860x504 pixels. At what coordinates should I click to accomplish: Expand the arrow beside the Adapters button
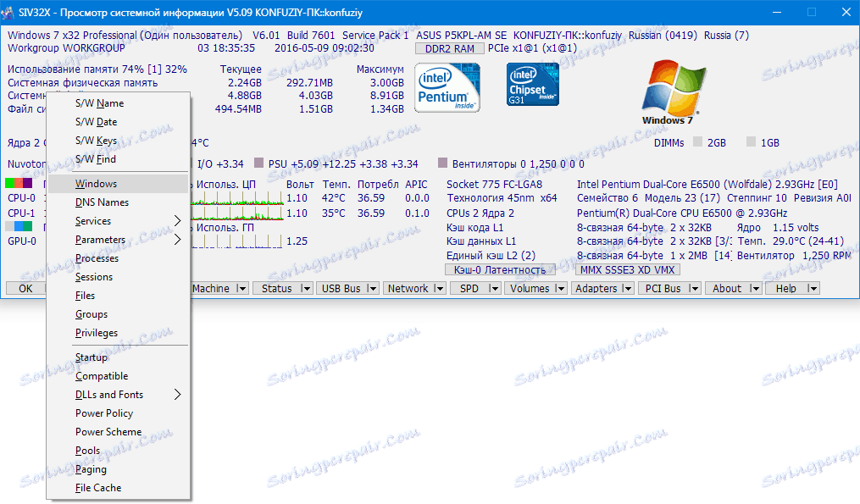click(628, 289)
